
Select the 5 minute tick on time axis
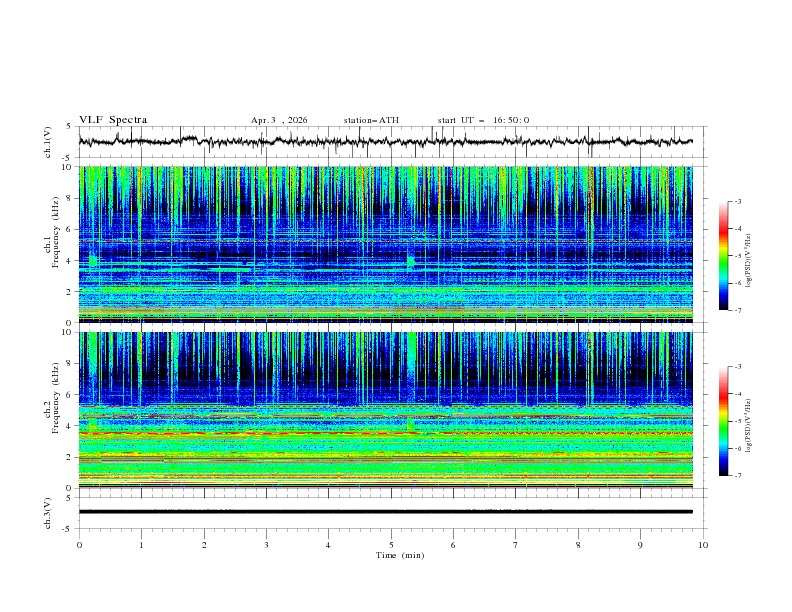tap(391, 545)
